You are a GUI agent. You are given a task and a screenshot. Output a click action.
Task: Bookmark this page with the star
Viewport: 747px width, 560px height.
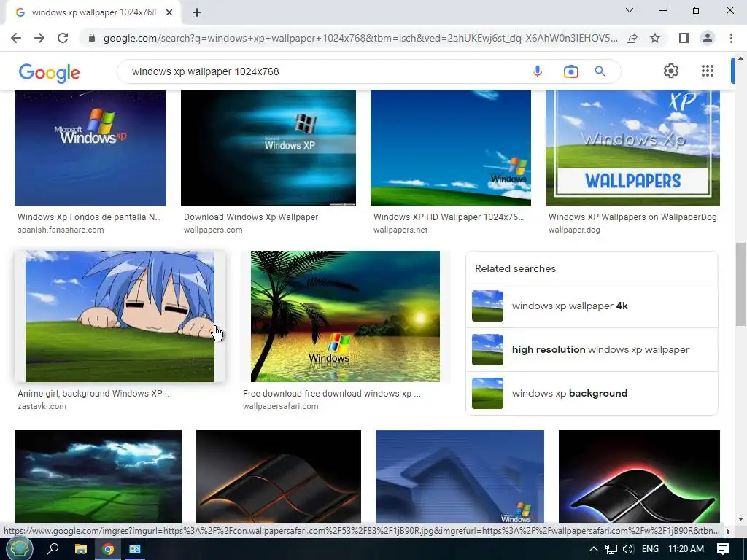coord(655,38)
